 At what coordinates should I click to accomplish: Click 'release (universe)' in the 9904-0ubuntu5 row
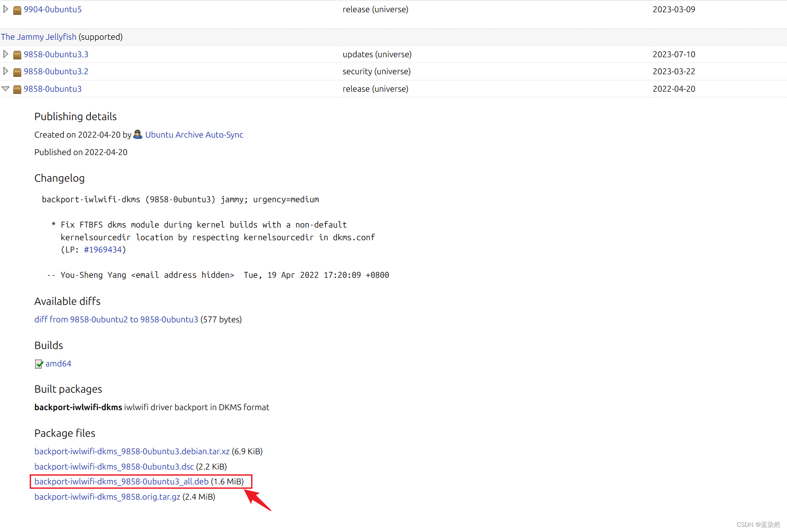(x=376, y=9)
